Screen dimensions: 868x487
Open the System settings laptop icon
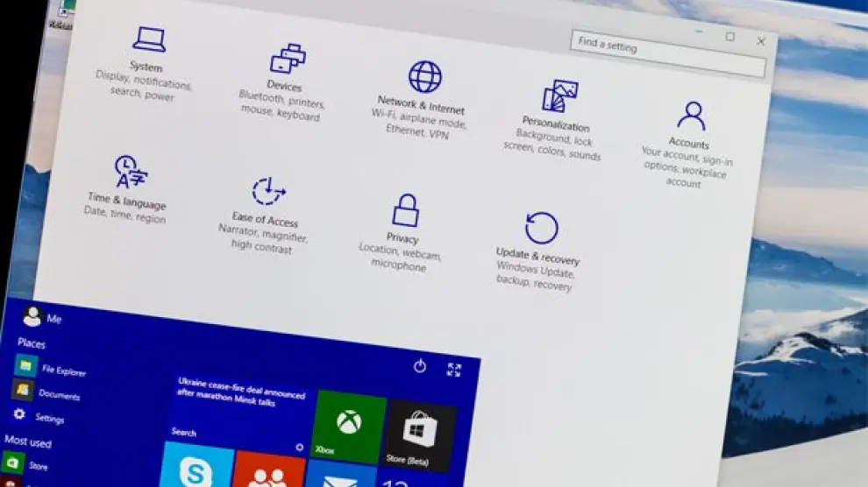(149, 39)
